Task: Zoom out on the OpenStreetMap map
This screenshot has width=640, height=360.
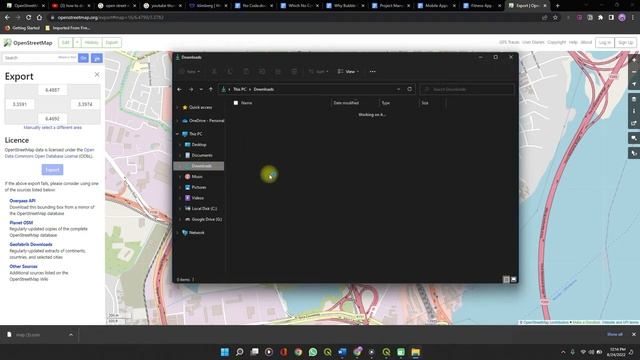Action: click(634, 72)
